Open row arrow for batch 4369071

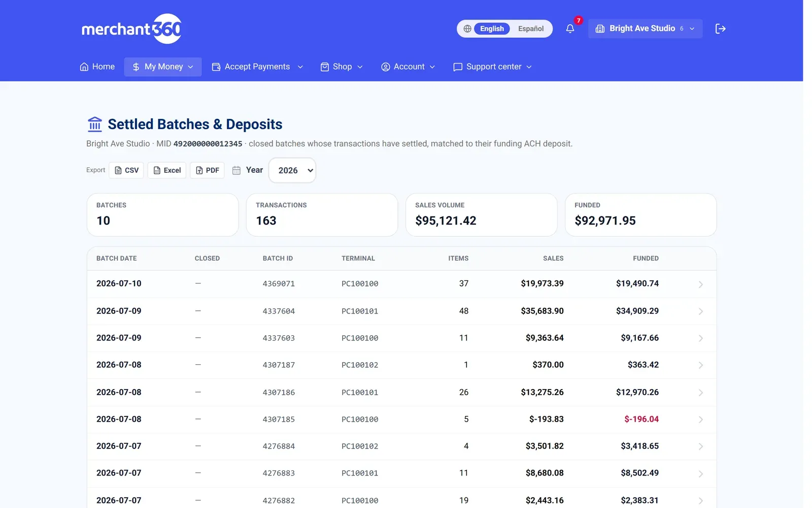[x=700, y=284]
